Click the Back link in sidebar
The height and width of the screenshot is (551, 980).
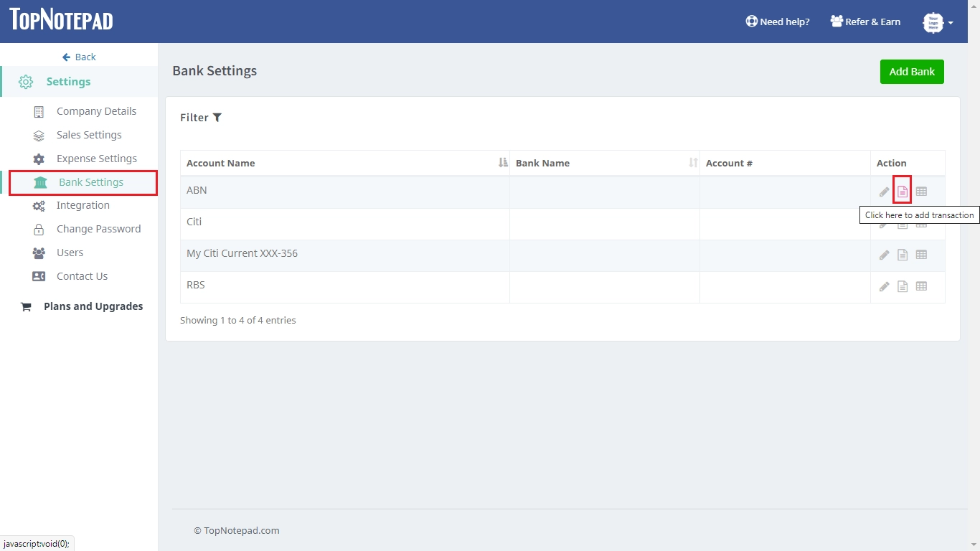click(79, 57)
